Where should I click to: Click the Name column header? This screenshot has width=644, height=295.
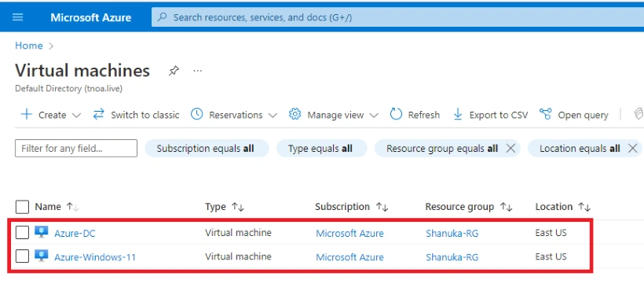tap(48, 207)
